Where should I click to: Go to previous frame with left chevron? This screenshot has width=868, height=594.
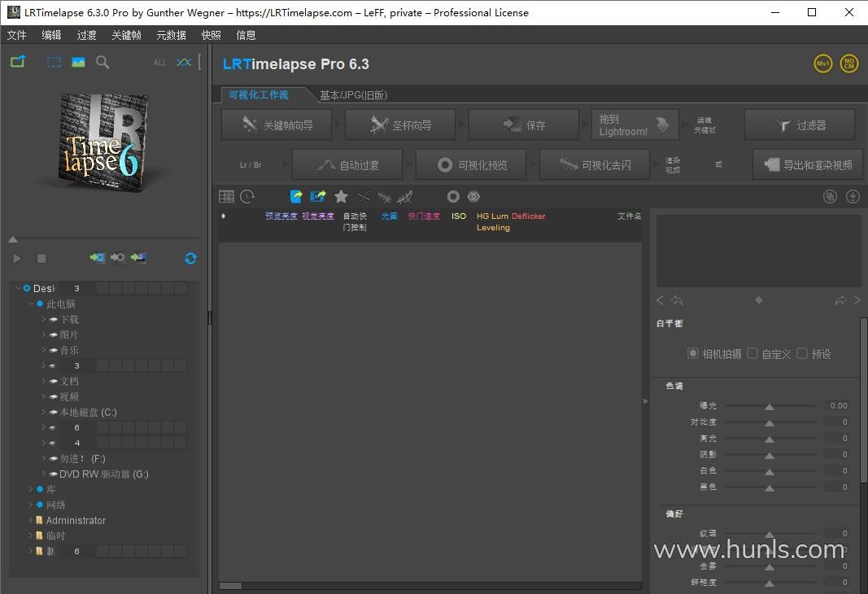point(659,300)
